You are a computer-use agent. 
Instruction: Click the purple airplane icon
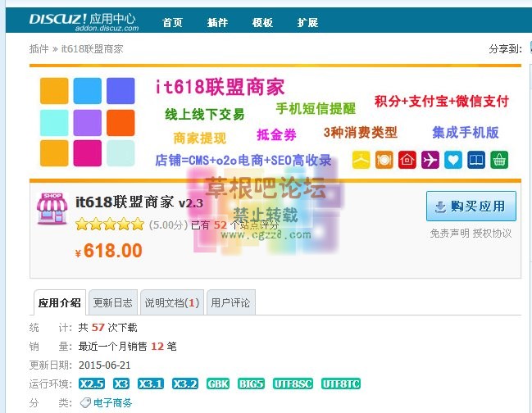click(x=430, y=160)
